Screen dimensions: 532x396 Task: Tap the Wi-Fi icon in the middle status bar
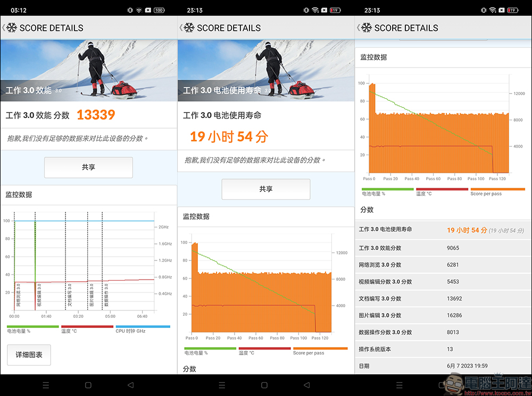coord(315,10)
